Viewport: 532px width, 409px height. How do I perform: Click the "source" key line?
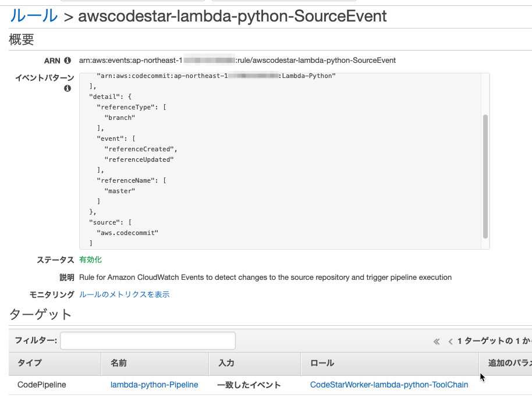(x=110, y=222)
